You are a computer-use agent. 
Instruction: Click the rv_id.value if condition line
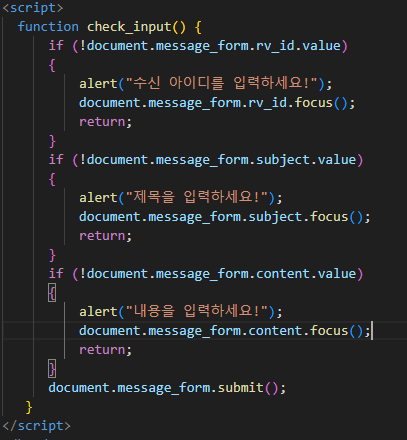[x=198, y=46]
